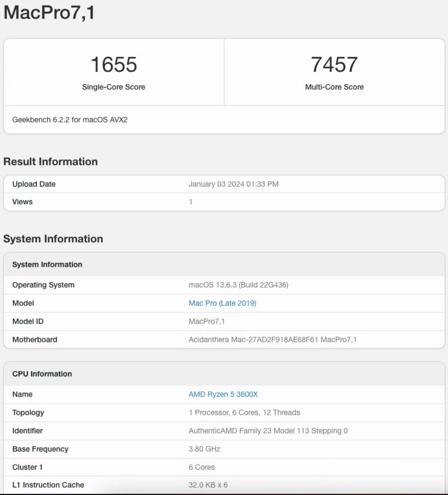
Task: Click the L1 Instruction Cache label
Action: click(x=48, y=485)
